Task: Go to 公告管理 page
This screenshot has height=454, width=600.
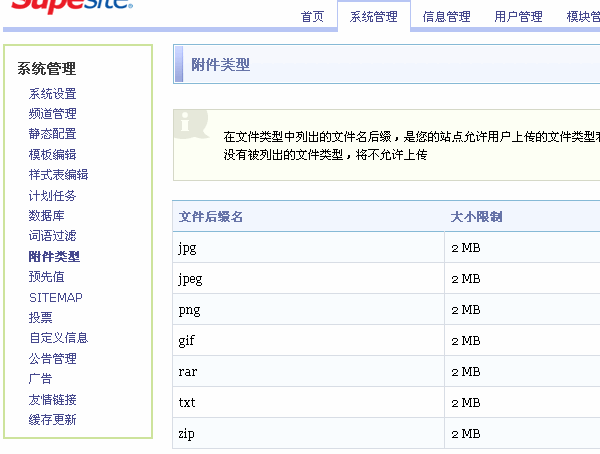Action: point(52,359)
